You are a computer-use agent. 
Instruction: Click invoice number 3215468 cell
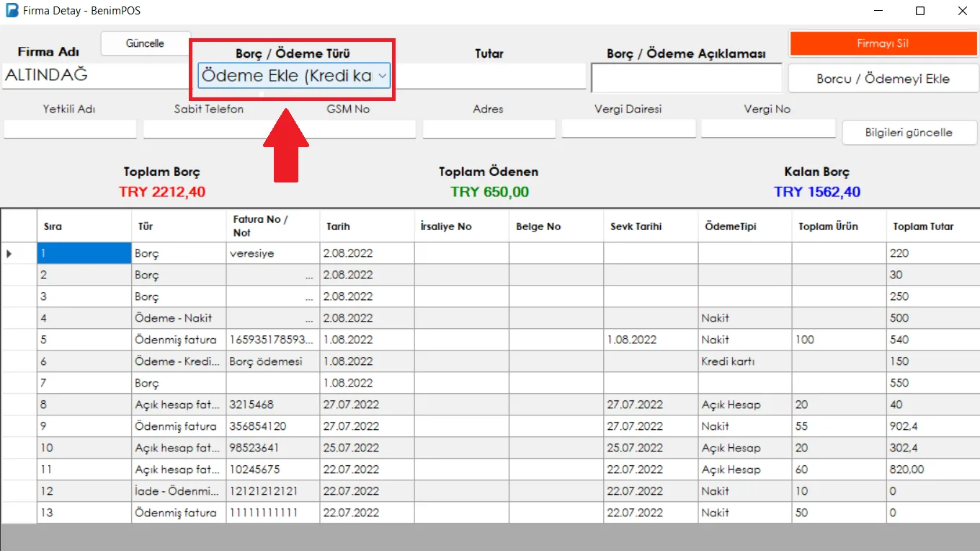coord(272,405)
